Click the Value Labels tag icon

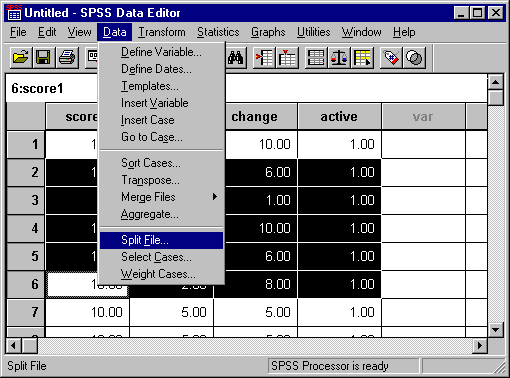pos(391,58)
